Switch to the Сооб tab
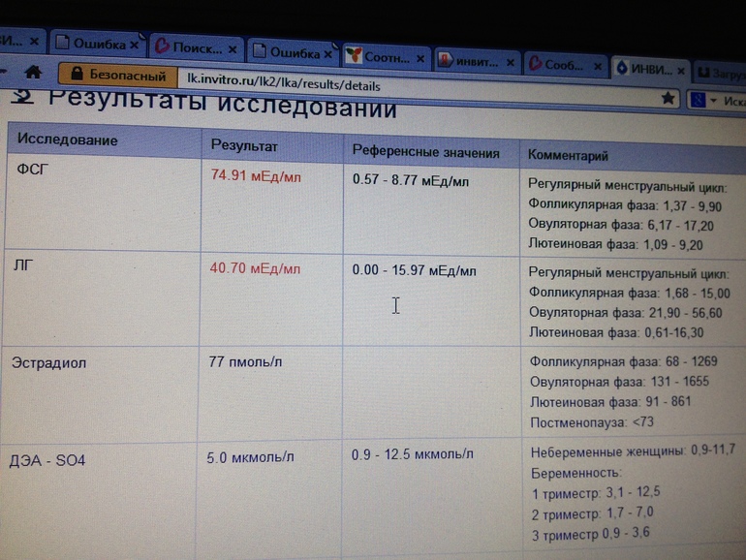 [564, 65]
